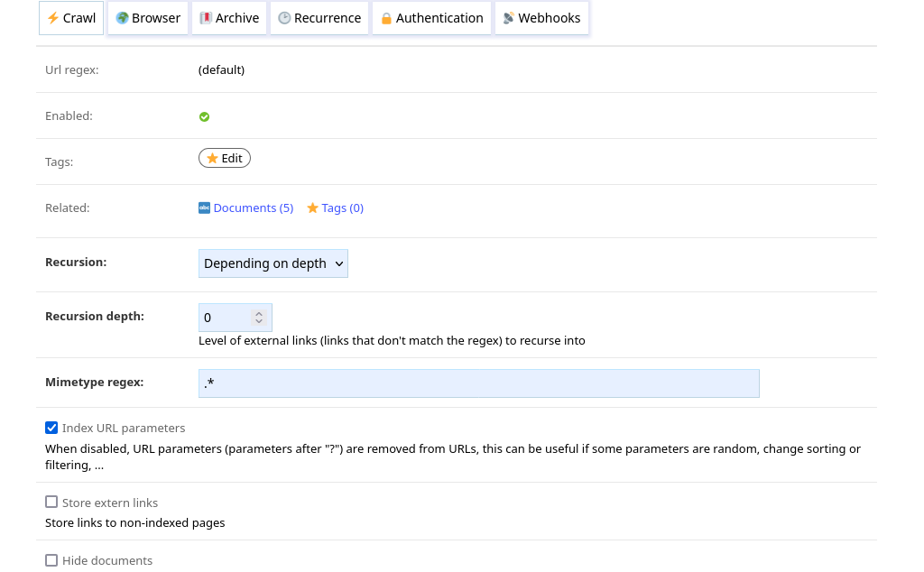
Task: Click the (default) Url regex value
Action: pos(222,69)
